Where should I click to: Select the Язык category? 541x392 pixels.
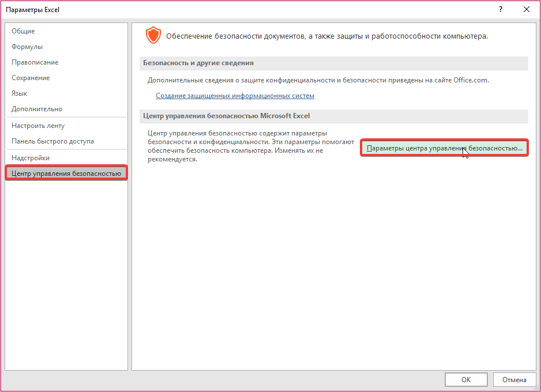pyautogui.click(x=20, y=93)
